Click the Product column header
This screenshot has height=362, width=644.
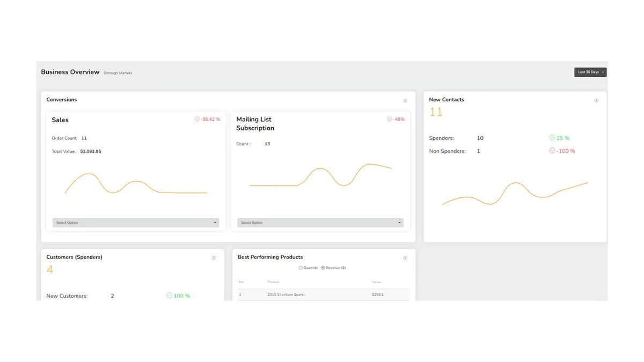click(274, 282)
